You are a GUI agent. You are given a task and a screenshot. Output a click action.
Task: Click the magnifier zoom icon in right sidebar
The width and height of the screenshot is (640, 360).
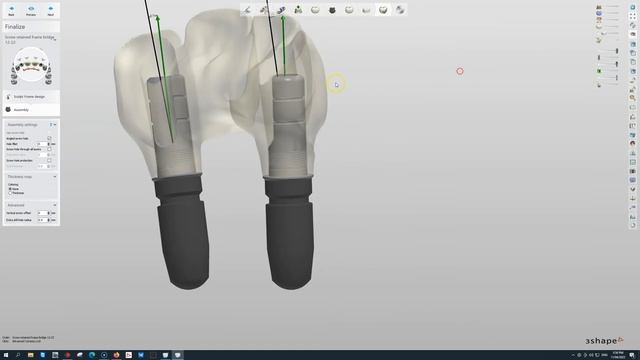click(x=633, y=98)
